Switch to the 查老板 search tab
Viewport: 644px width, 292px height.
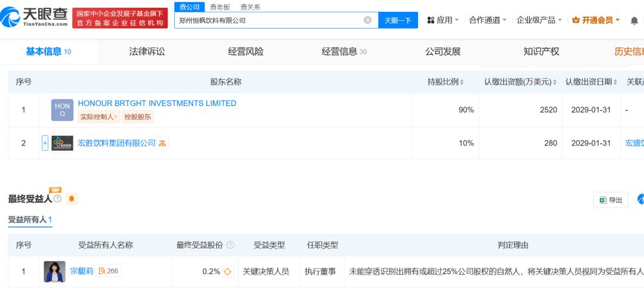[219, 7]
